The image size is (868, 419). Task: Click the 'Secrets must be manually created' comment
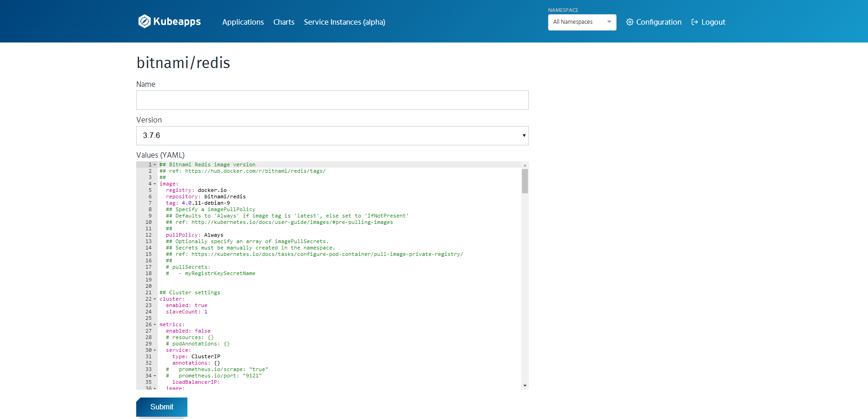[250, 248]
